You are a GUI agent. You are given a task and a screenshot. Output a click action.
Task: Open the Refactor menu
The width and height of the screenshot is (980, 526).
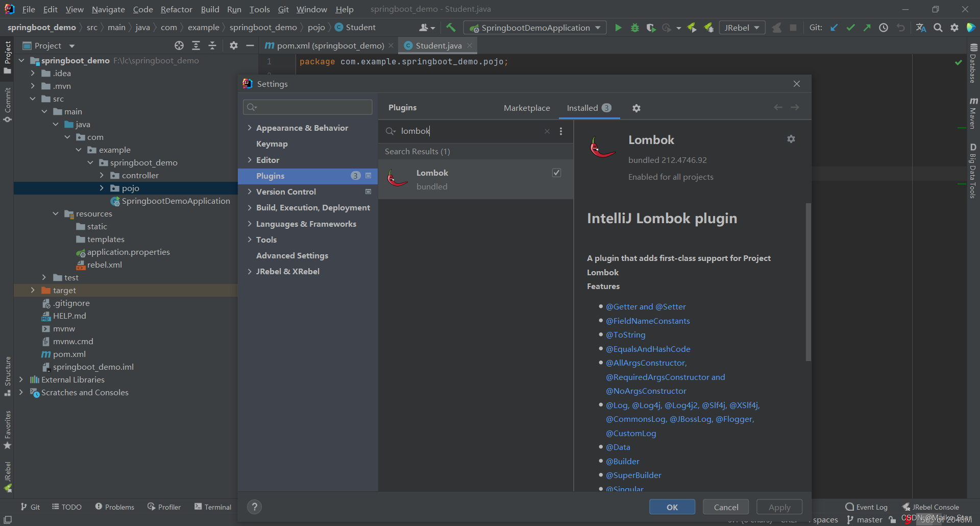tap(176, 9)
